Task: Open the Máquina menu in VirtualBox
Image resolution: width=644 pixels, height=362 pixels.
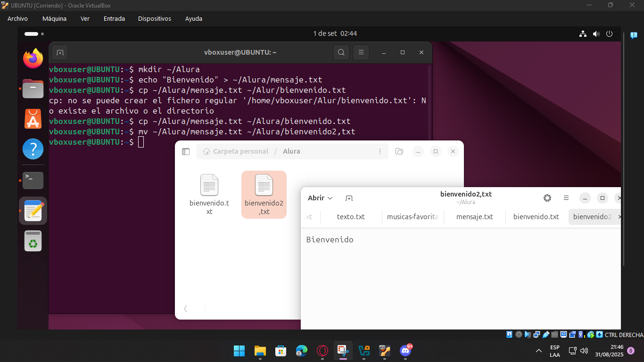Action: click(54, 18)
